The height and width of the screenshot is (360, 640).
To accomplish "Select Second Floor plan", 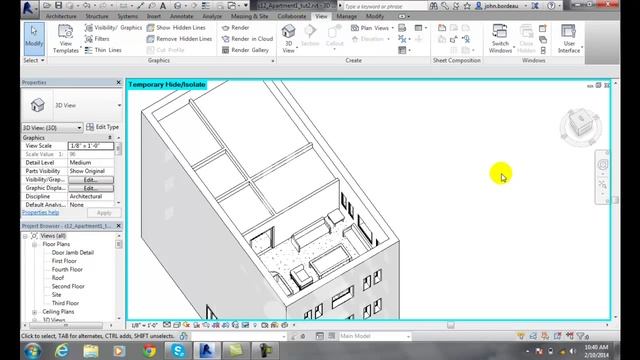I will 68,286.
